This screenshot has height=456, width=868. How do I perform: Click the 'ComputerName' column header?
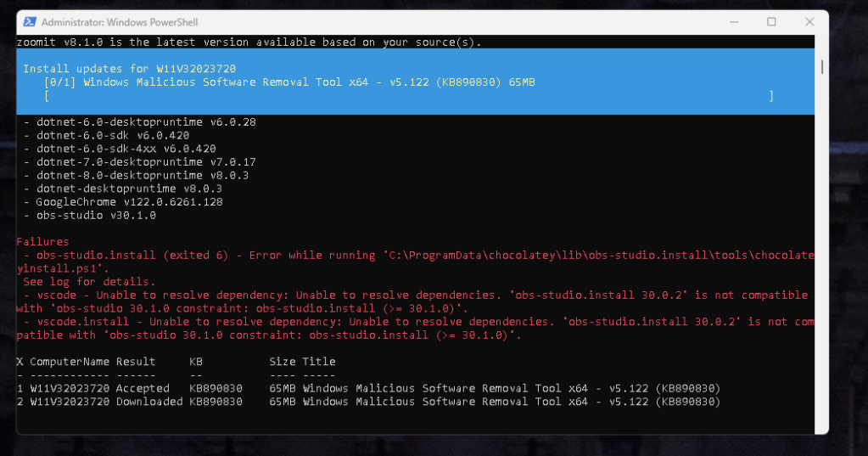(x=70, y=361)
